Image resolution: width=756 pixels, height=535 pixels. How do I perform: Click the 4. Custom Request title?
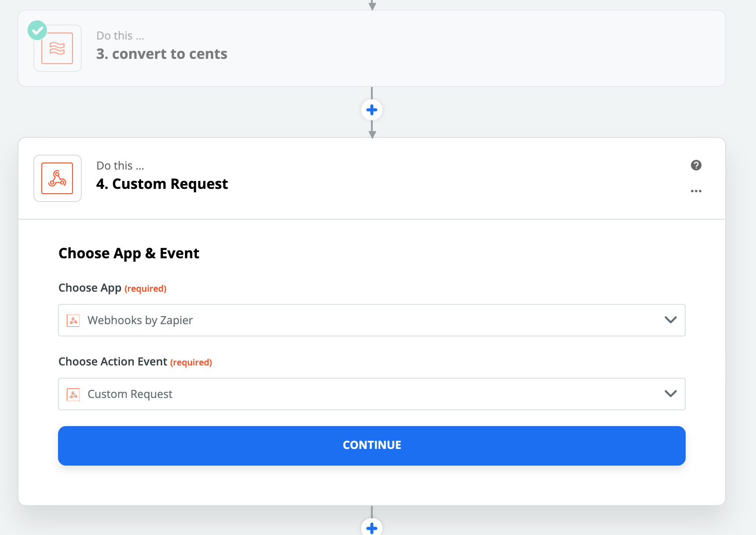pyautogui.click(x=162, y=184)
